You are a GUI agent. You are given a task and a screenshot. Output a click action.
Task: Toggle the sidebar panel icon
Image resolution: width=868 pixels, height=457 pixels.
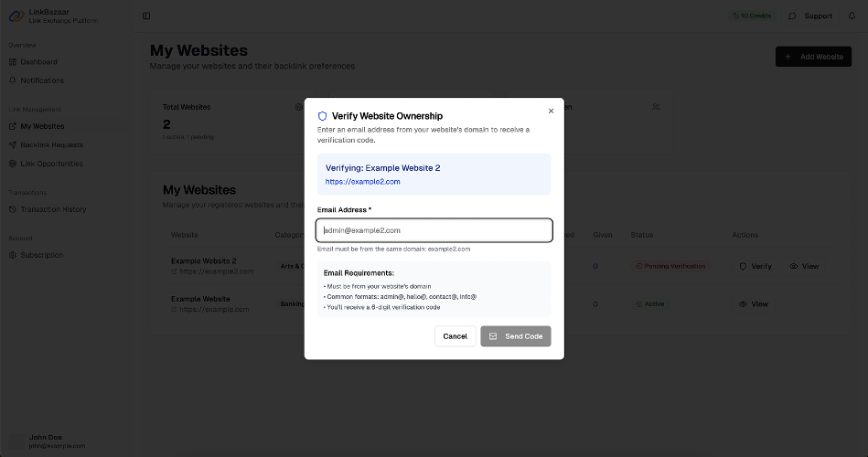pos(146,16)
